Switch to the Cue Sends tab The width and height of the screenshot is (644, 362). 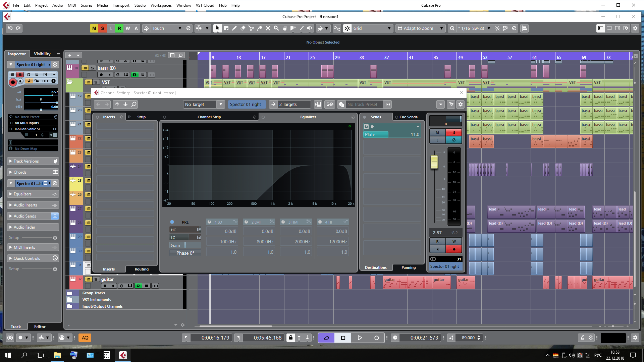[x=408, y=117]
